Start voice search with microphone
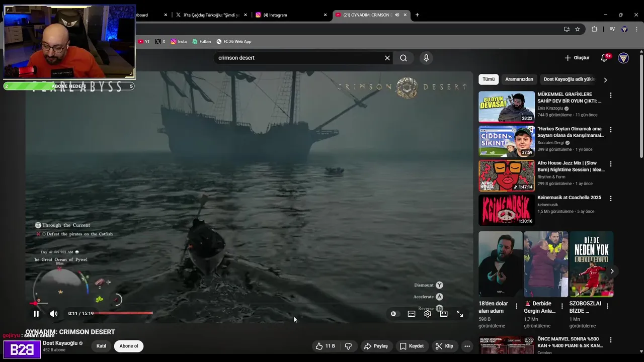 (x=426, y=58)
